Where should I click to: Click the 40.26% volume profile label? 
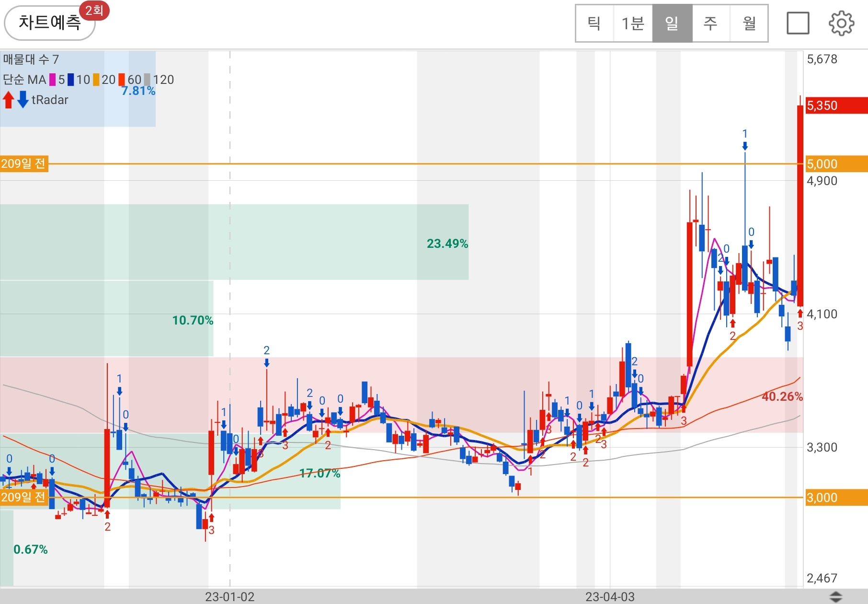click(x=782, y=396)
